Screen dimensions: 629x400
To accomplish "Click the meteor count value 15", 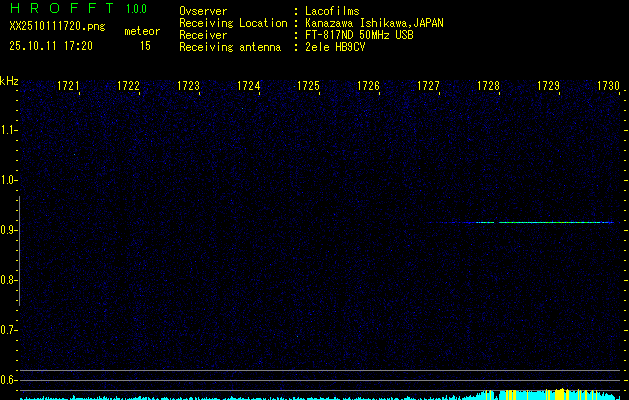I will coord(145,46).
